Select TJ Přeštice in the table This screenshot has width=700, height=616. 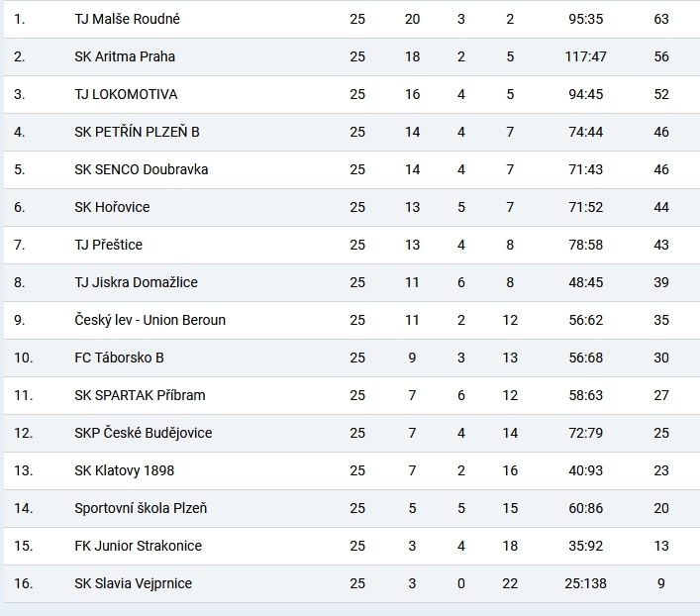click(x=108, y=245)
